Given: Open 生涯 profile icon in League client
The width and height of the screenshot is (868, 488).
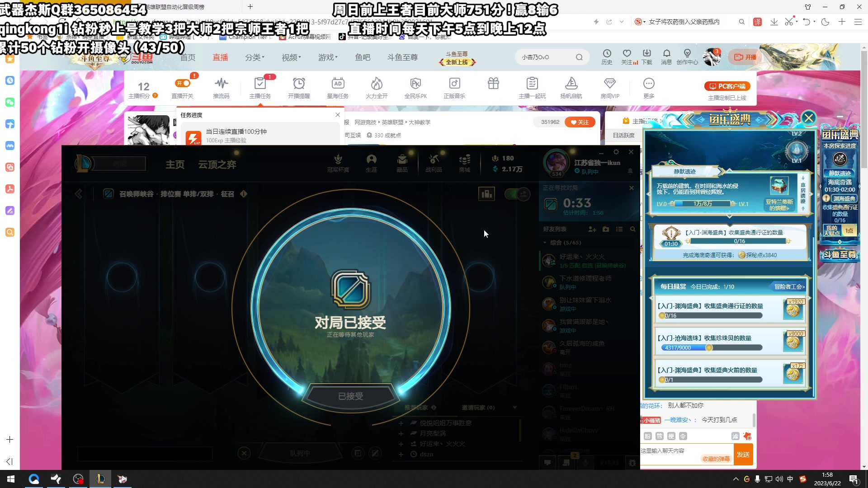Looking at the screenshot, I should 371,163.
